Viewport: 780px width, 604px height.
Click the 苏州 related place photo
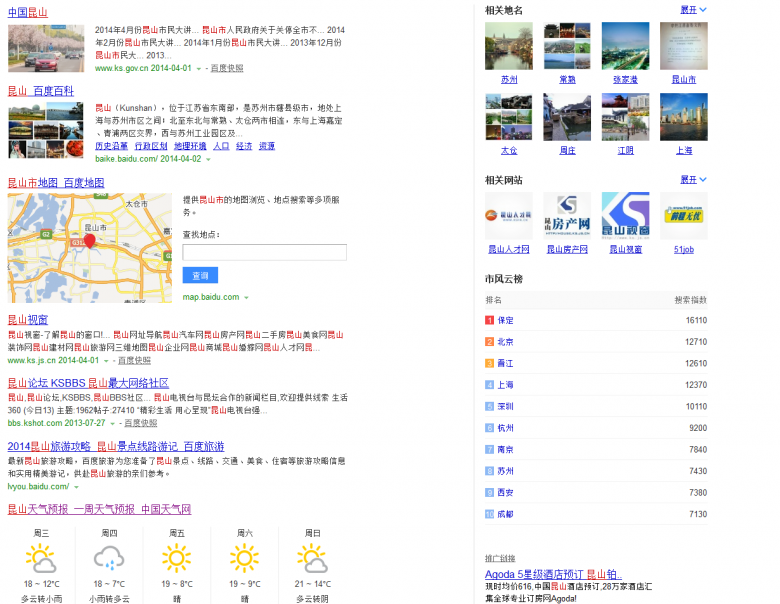(509, 46)
